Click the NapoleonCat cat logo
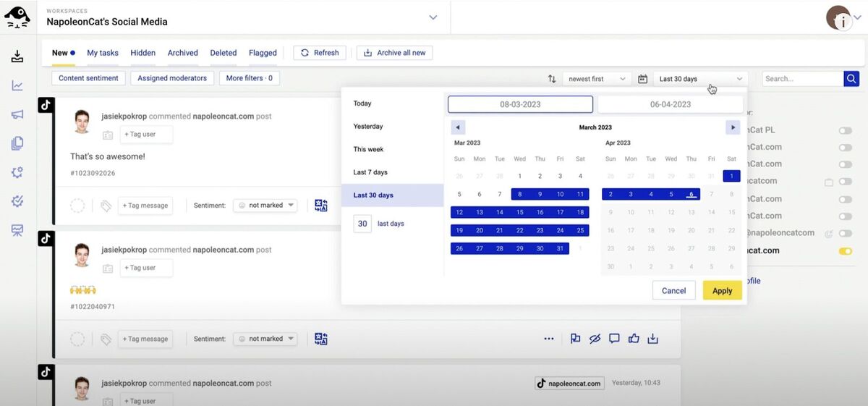The width and height of the screenshot is (868, 406). 17,17
